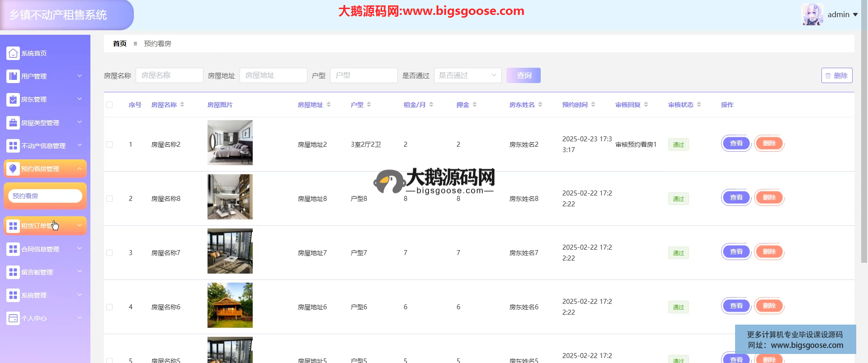The image size is (868, 363).
Task: Click the 房东管理 clipboard icon
Action: [x=13, y=99]
